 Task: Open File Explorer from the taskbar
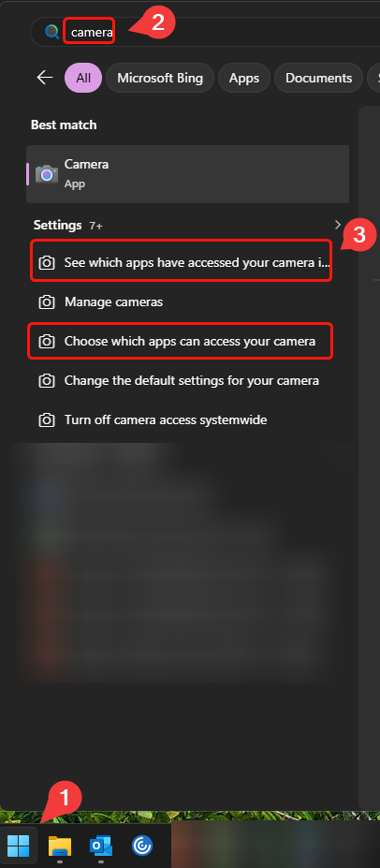pyautogui.click(x=60, y=846)
